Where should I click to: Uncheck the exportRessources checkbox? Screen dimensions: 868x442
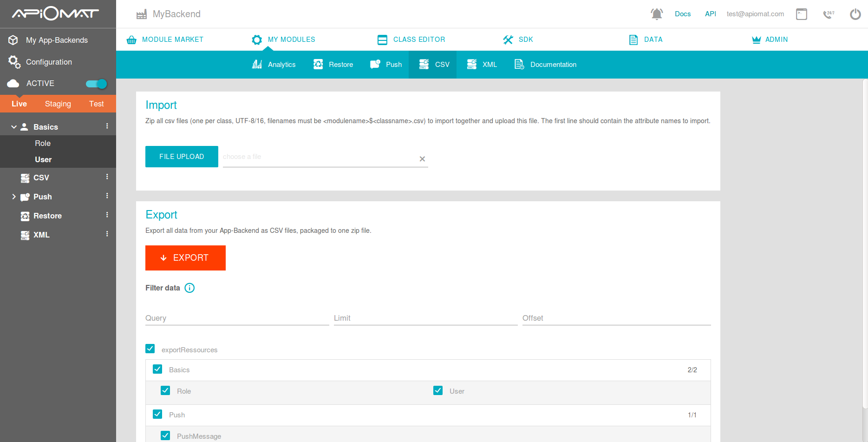coord(150,349)
